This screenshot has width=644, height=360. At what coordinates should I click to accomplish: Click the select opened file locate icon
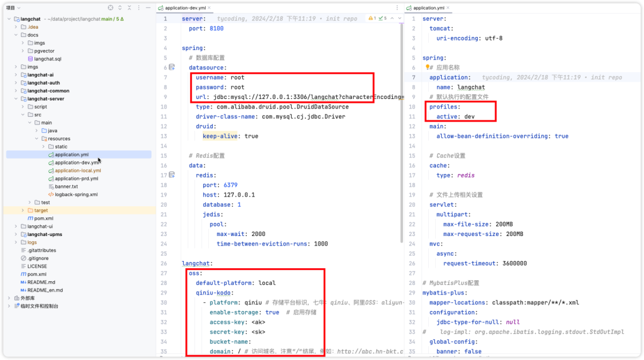click(110, 8)
